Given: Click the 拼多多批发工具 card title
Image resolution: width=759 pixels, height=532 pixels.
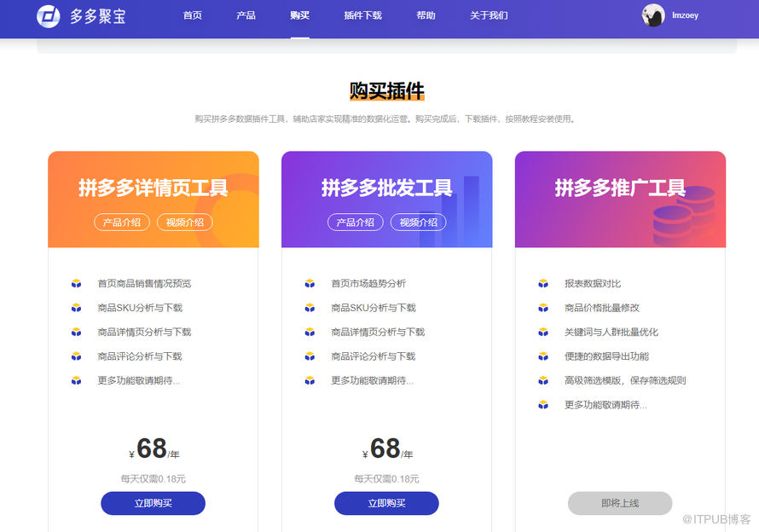Looking at the screenshot, I should pyautogui.click(x=387, y=188).
